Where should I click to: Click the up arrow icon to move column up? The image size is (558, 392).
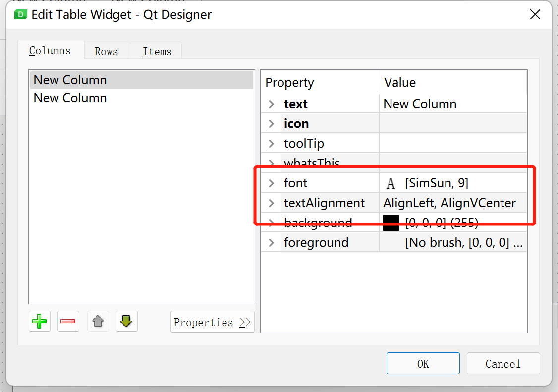pyautogui.click(x=98, y=321)
